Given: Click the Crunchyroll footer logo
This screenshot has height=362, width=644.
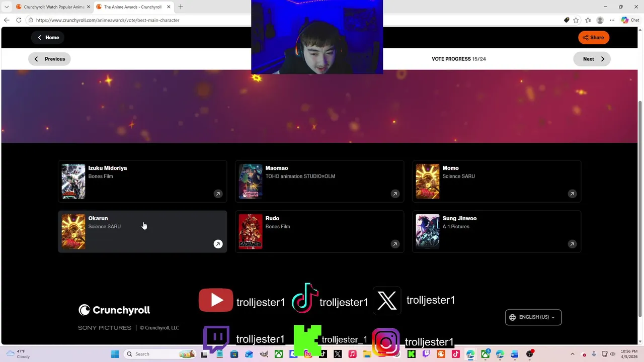Looking at the screenshot, I should [114, 310].
